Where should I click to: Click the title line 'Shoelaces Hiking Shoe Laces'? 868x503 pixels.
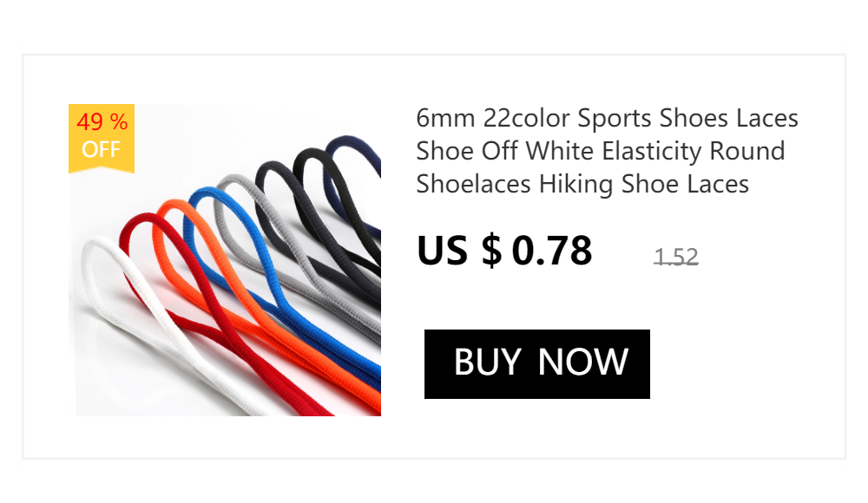582,184
